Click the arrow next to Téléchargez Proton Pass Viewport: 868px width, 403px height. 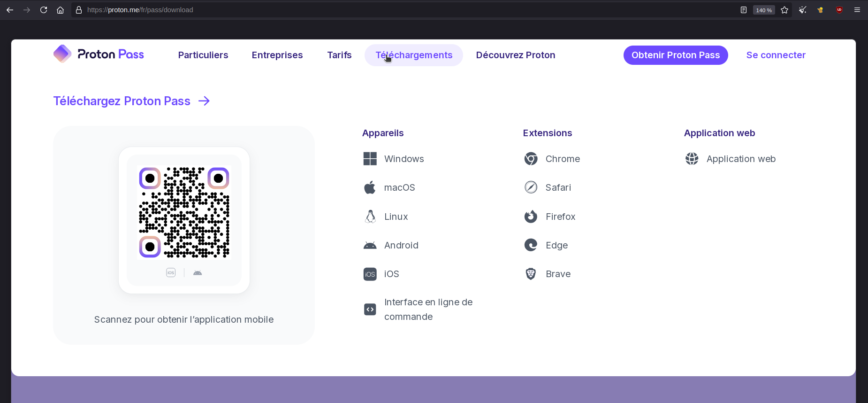pyautogui.click(x=204, y=101)
